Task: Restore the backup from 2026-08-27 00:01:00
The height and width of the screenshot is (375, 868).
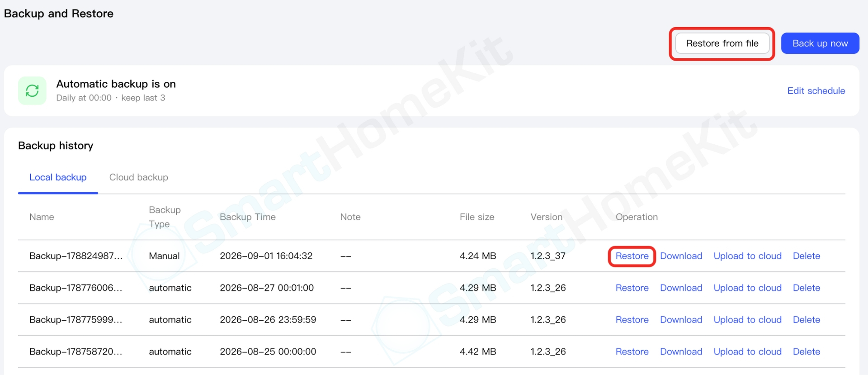Action: pos(632,288)
